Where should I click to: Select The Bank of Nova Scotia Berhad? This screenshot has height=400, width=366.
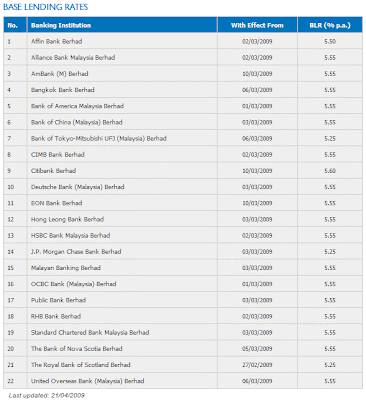click(x=77, y=349)
